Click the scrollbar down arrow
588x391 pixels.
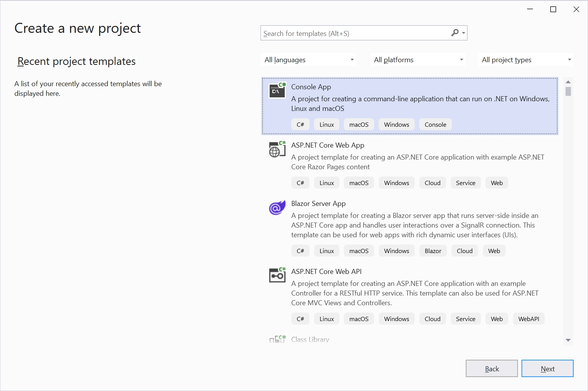click(568, 340)
